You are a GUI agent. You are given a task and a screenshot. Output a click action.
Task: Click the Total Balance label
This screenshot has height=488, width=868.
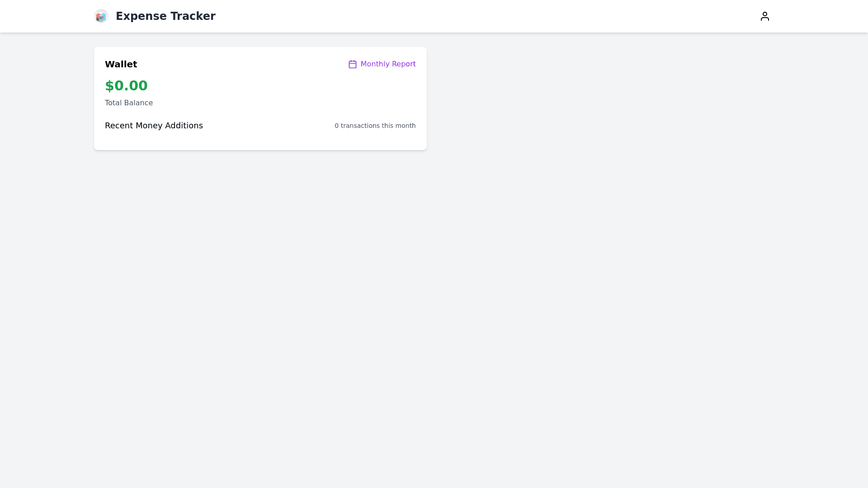[129, 103]
